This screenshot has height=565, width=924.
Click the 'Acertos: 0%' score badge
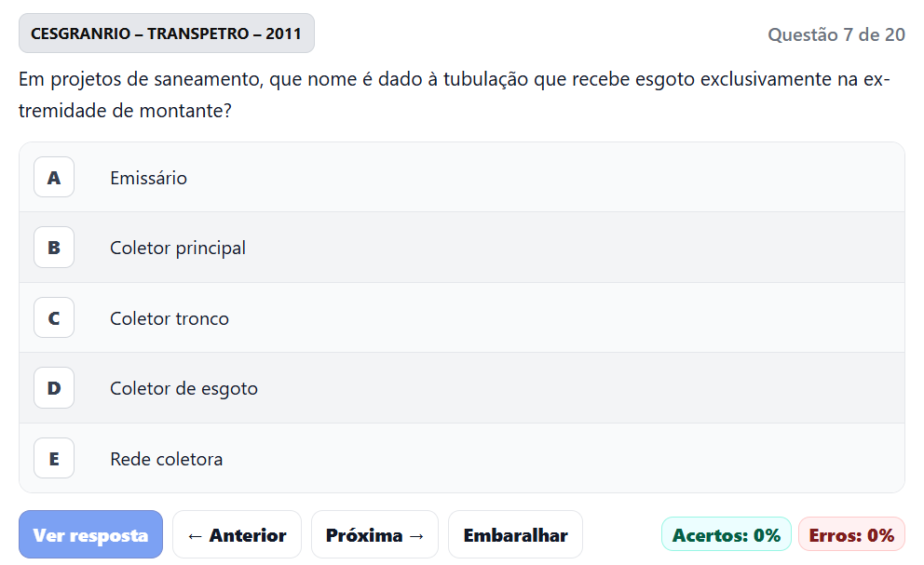pyautogui.click(x=726, y=535)
